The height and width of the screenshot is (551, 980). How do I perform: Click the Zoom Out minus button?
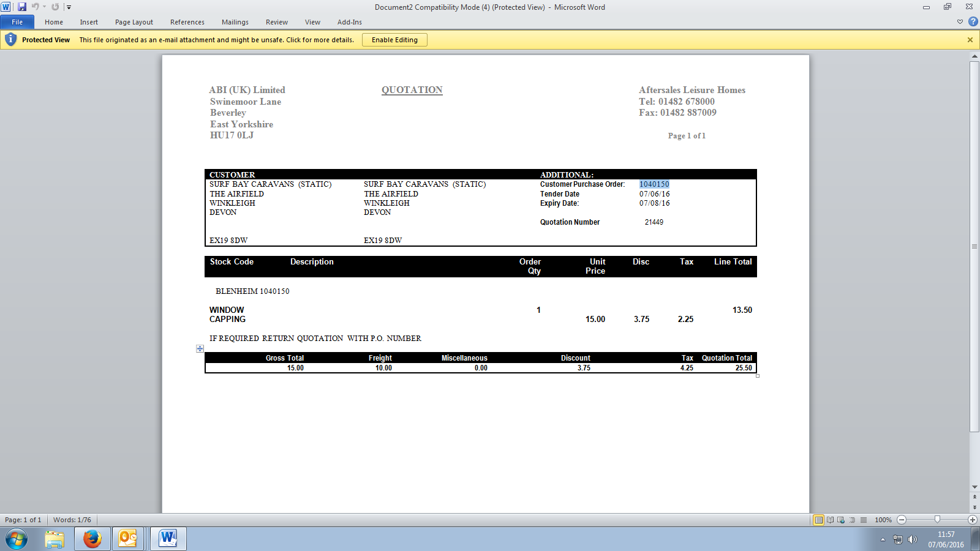[902, 520]
